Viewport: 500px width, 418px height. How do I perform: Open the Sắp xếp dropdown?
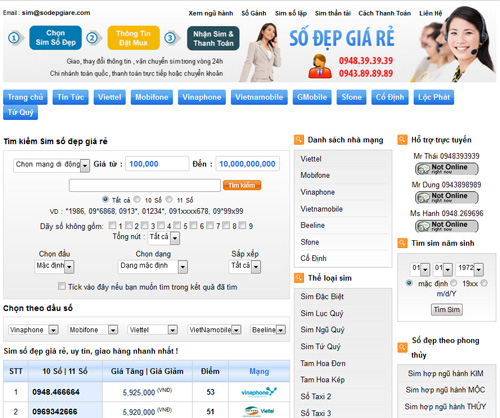click(245, 266)
